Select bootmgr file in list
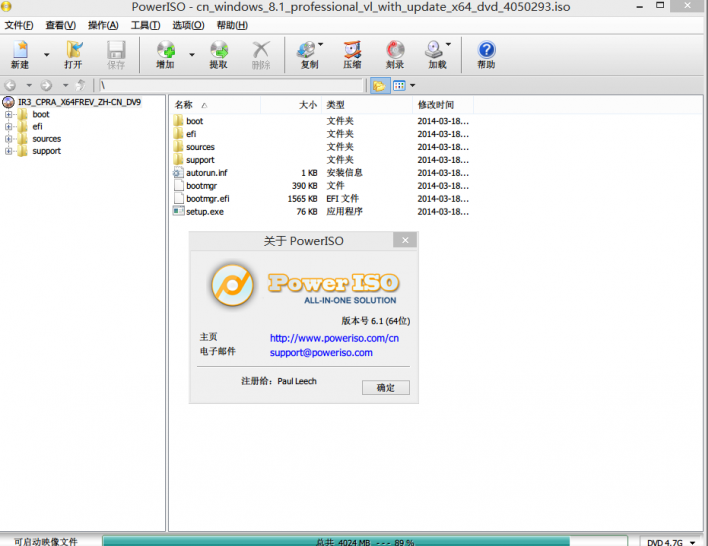The width and height of the screenshot is (708, 546). pyautogui.click(x=201, y=186)
